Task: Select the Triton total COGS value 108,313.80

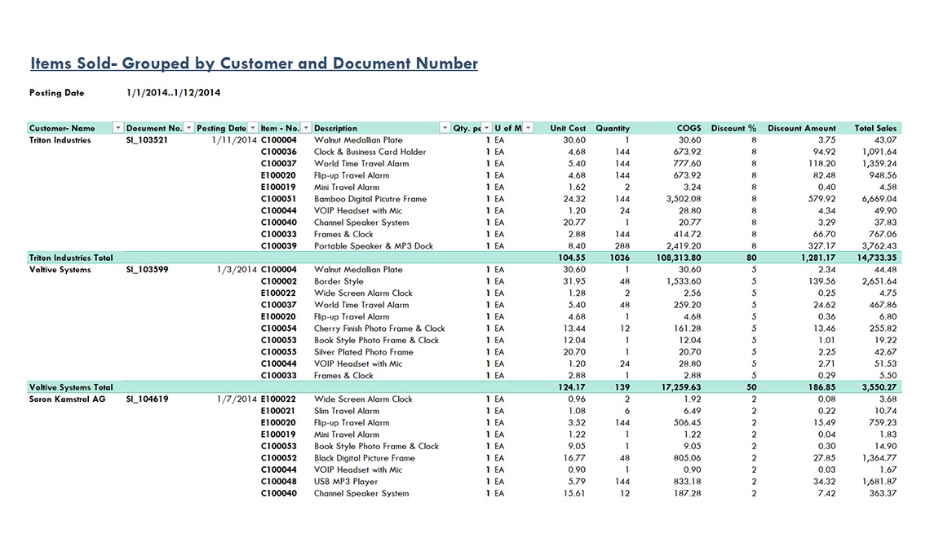Action: point(679,258)
